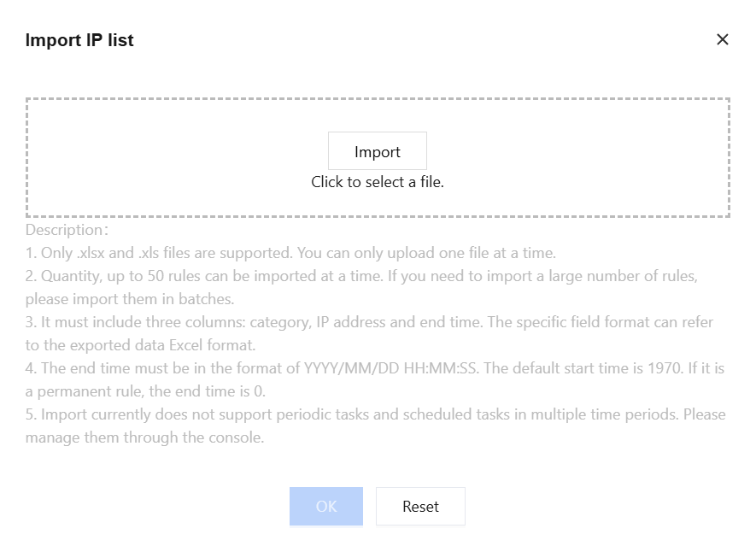Click the 'Click to select a file.' text
This screenshot has height=546, width=756.
(x=378, y=182)
